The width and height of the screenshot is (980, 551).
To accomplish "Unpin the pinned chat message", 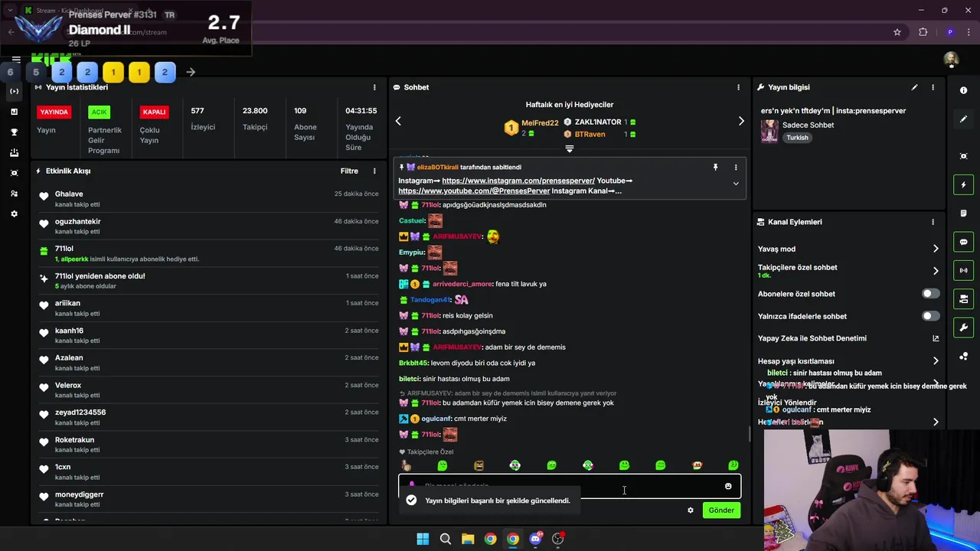I will pyautogui.click(x=716, y=167).
